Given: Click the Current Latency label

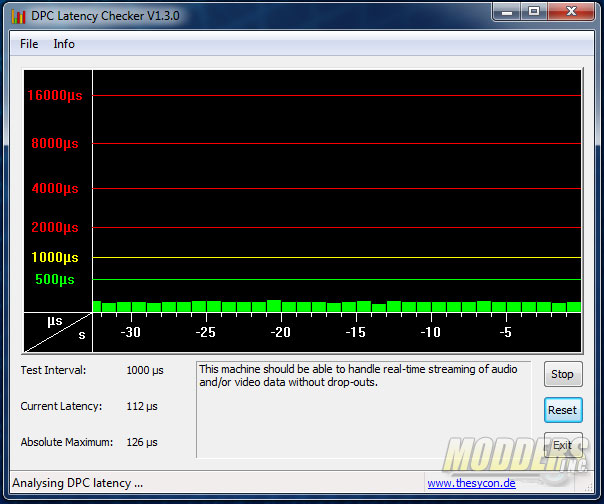Looking at the screenshot, I should (x=61, y=406).
